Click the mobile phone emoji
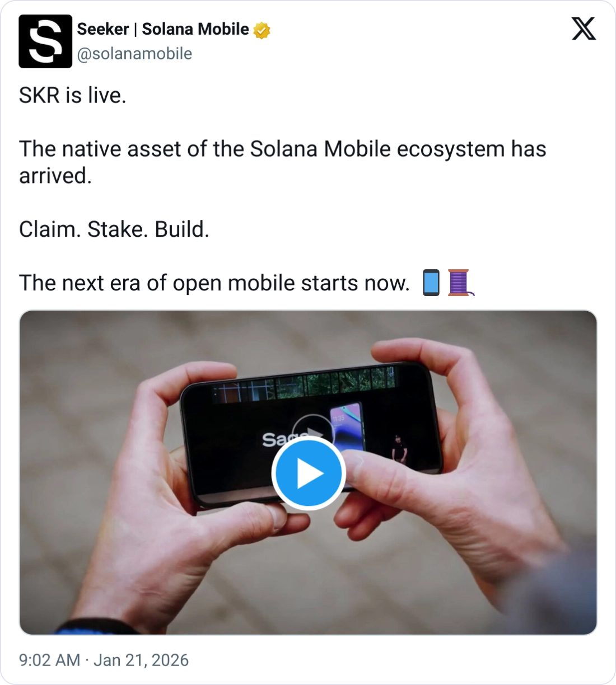 [x=431, y=283]
